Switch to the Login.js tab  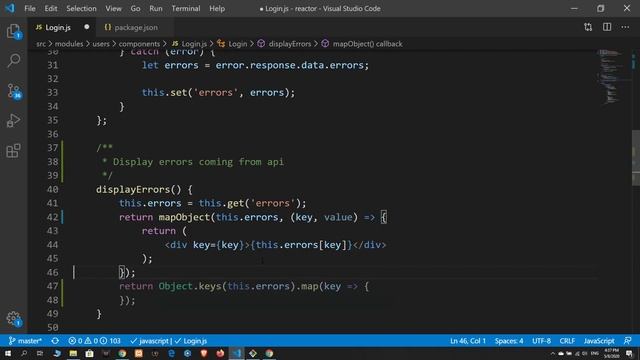click(58, 27)
